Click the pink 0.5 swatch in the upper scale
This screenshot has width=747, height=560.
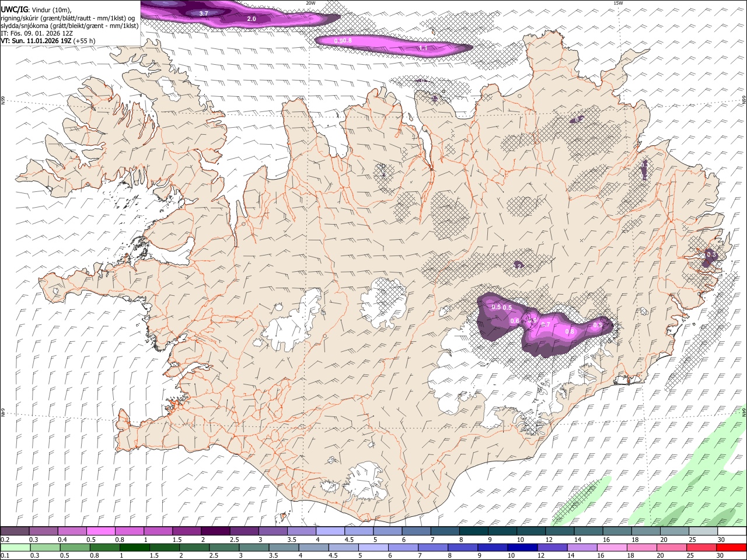(x=101, y=531)
